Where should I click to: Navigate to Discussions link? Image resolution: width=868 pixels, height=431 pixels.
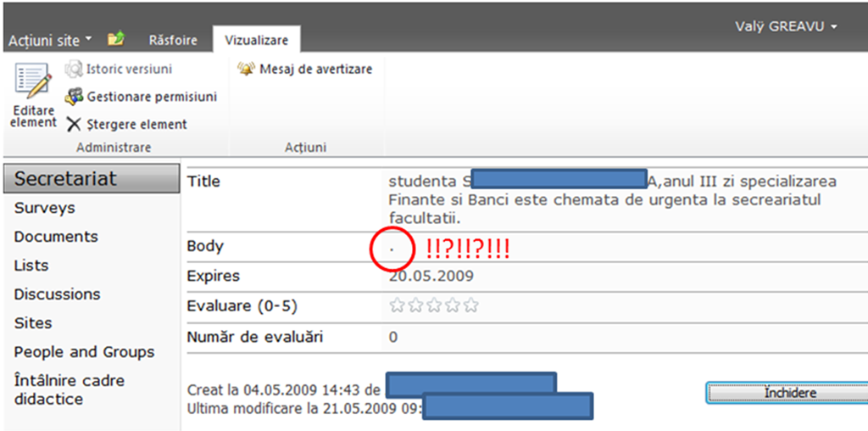pyautogui.click(x=57, y=294)
